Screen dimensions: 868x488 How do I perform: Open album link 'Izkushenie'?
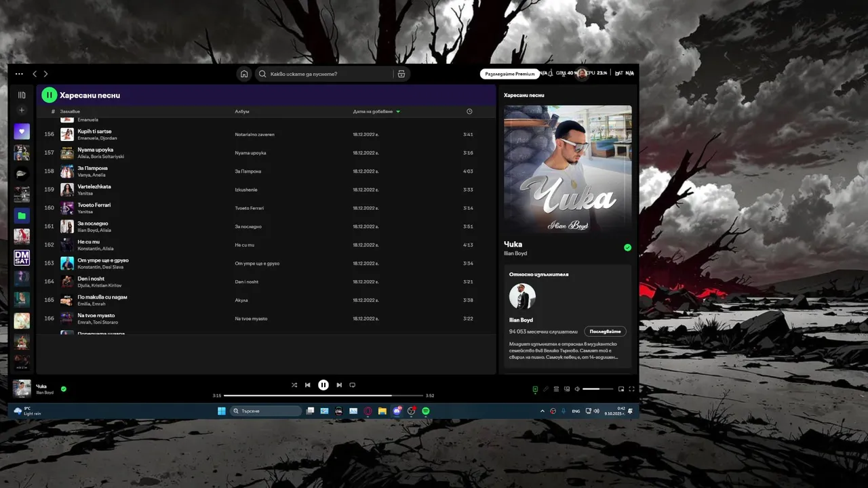coord(246,190)
